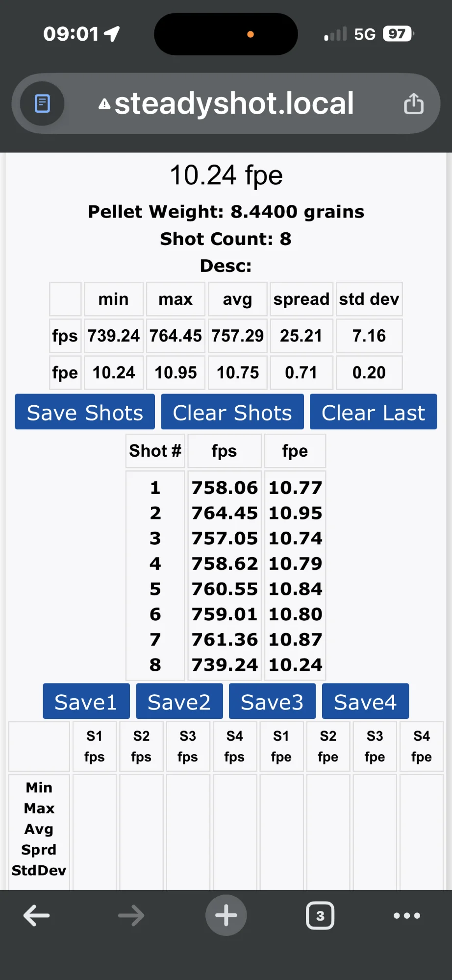The image size is (452, 980).
Task: Store results in Save2 slot
Action: tap(179, 701)
